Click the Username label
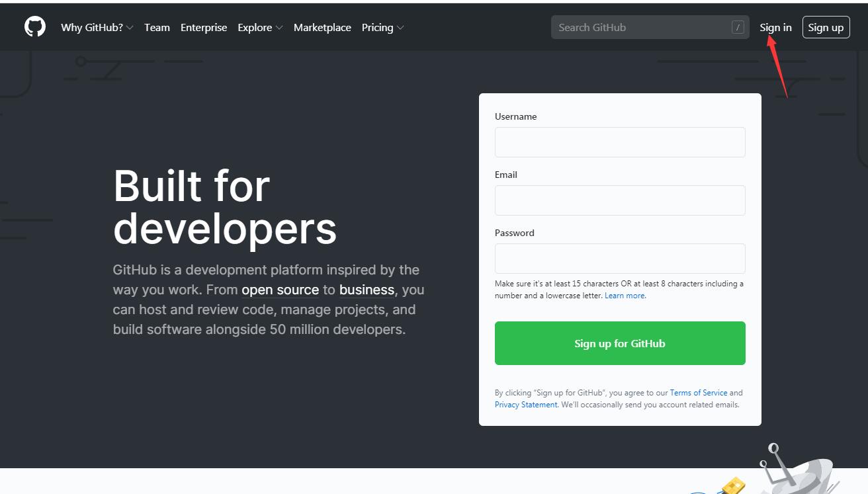Screen dimensions: 868x494 coord(515,116)
